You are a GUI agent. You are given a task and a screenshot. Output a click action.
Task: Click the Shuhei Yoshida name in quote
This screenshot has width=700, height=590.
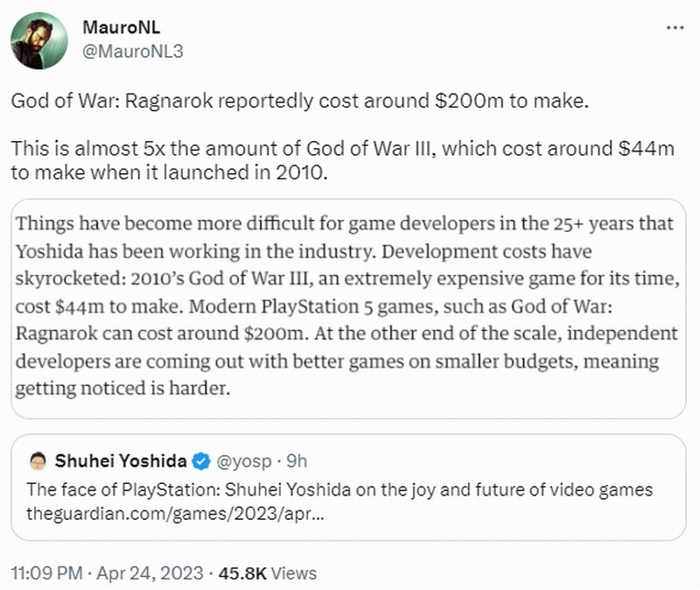coord(121,461)
